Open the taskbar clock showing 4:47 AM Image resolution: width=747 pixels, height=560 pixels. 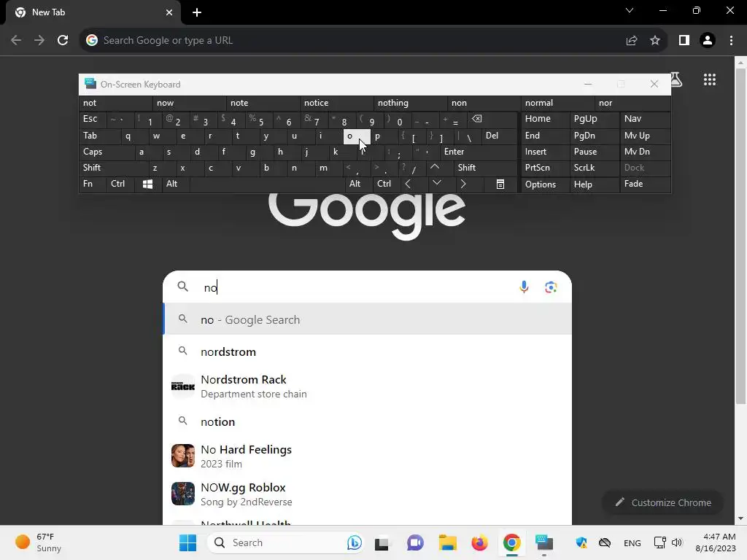[715, 542]
